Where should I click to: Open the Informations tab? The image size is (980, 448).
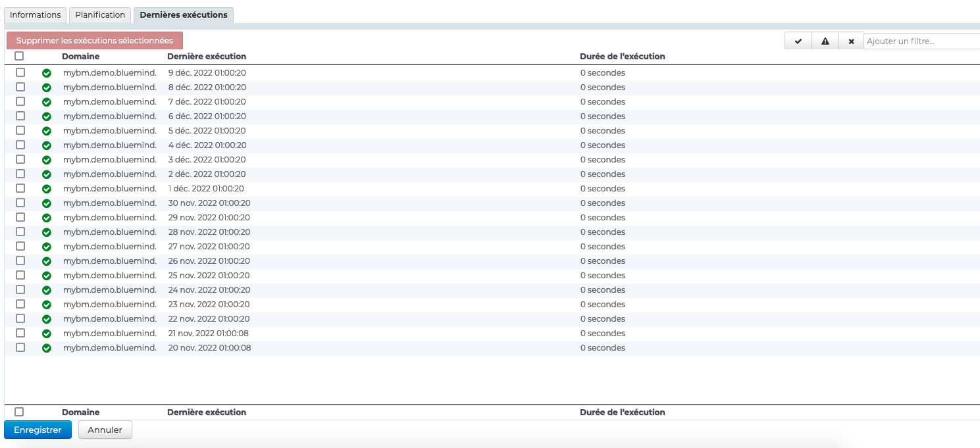click(x=36, y=15)
